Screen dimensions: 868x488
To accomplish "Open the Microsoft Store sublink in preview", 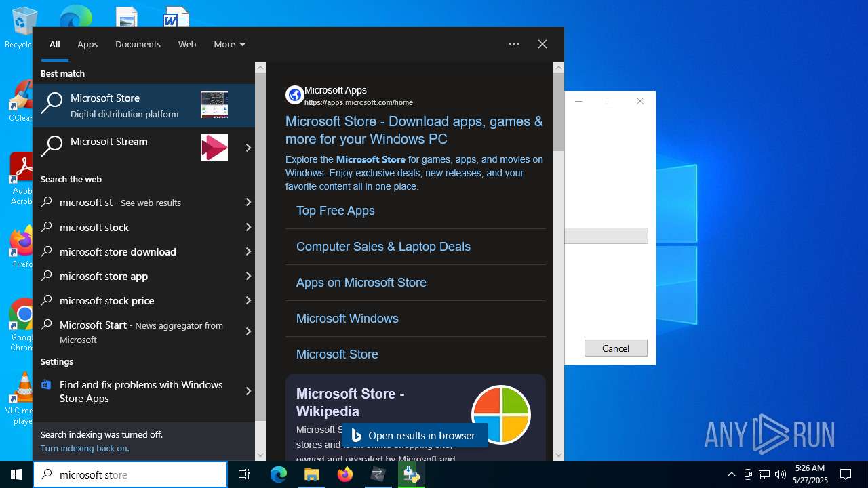I will click(337, 354).
